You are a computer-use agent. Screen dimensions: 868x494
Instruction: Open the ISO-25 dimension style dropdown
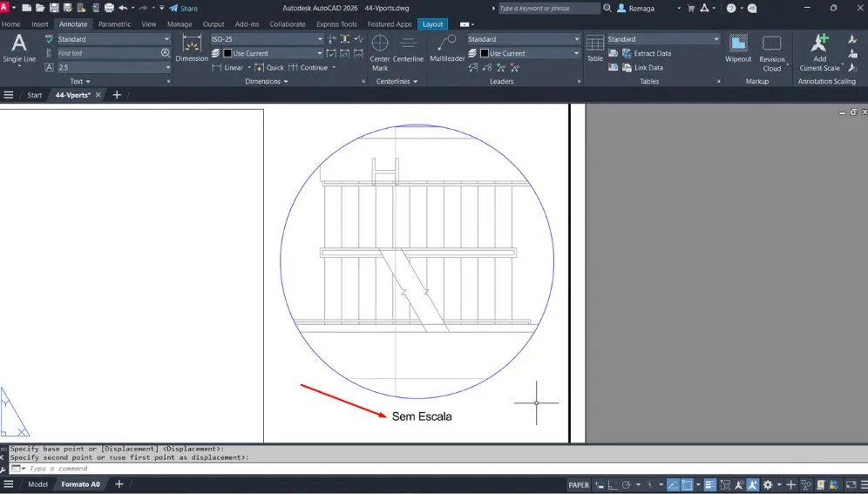319,39
